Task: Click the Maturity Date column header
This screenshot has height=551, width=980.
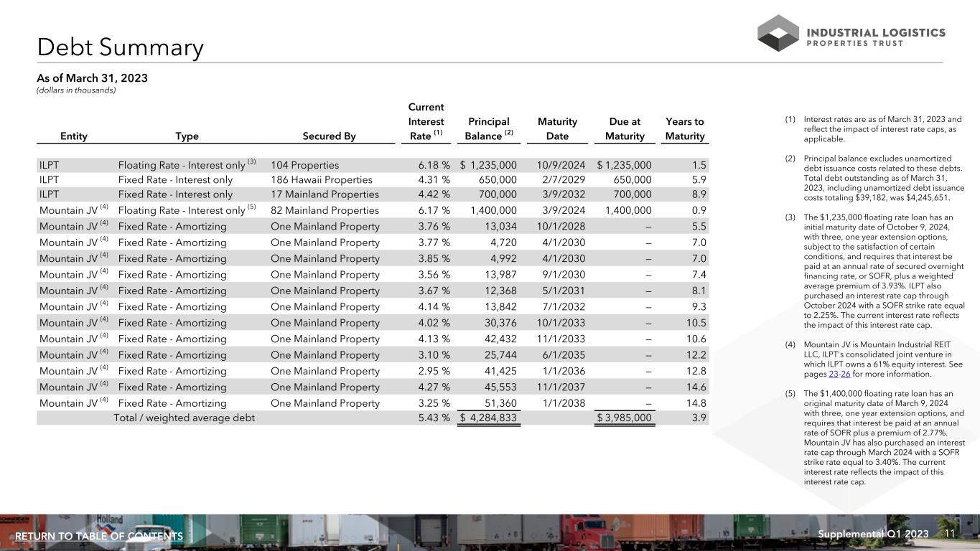Action: 557,129
